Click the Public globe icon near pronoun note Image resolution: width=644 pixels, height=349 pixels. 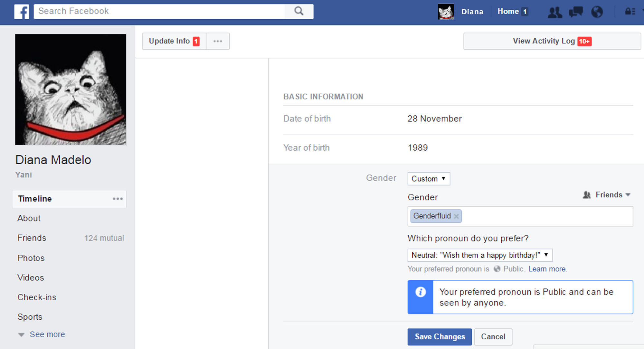coord(497,269)
